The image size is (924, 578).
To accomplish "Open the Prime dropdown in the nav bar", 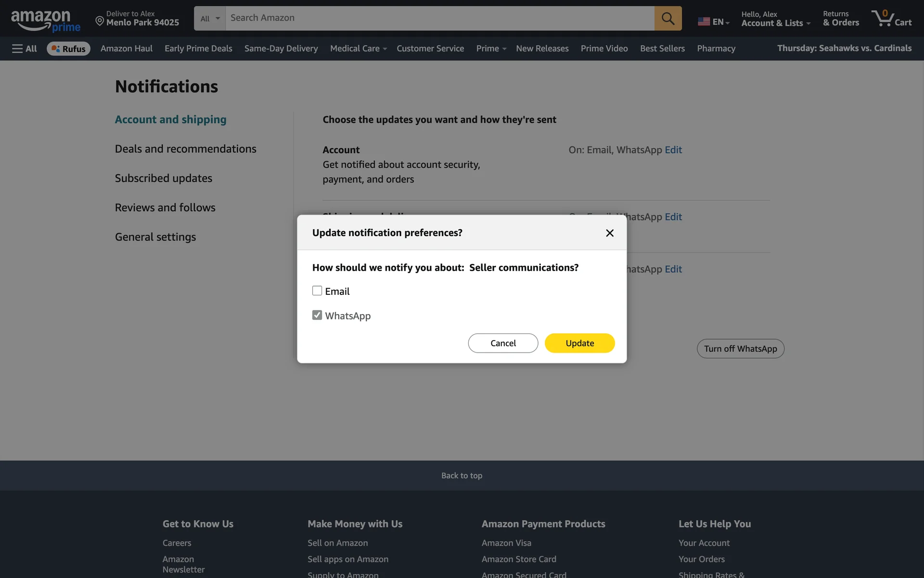I will 490,49.
